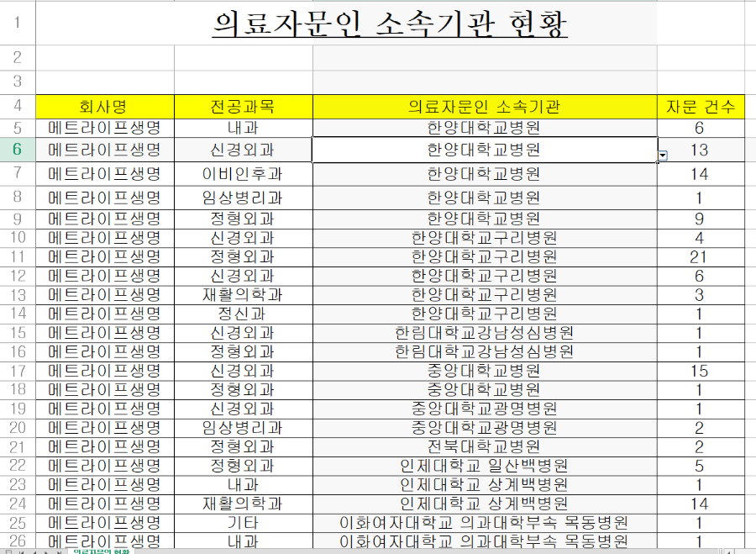Select the 인제대학교 일산백병원 cell

485,467
